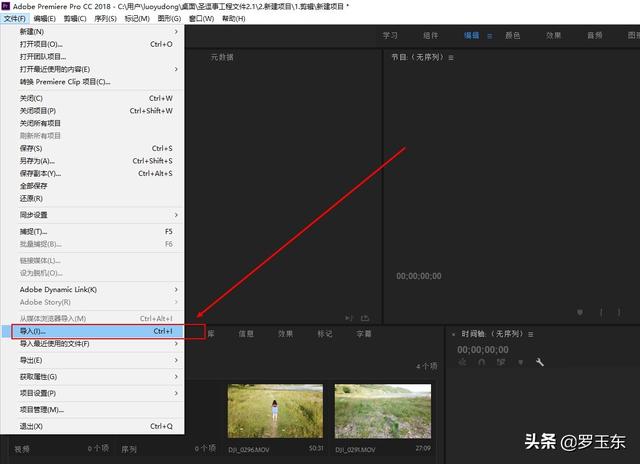
Task: Click the program monitor timecode 00;00;00;00
Action: (x=419, y=276)
